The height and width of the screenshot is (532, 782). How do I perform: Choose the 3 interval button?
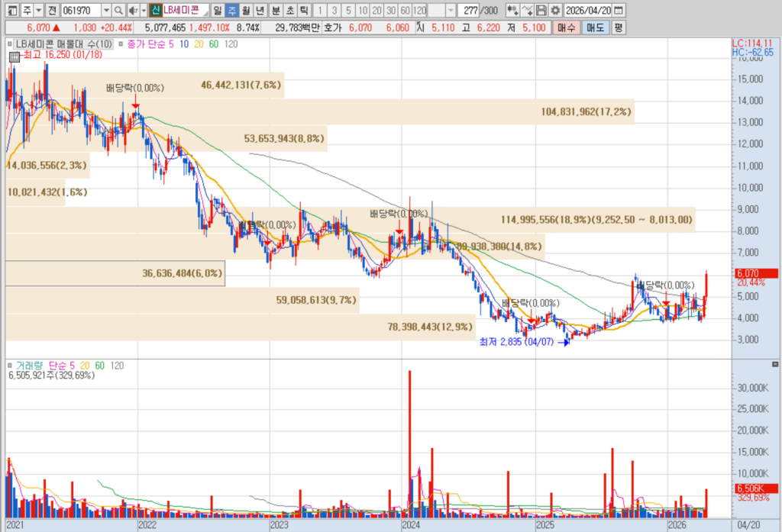[334, 10]
